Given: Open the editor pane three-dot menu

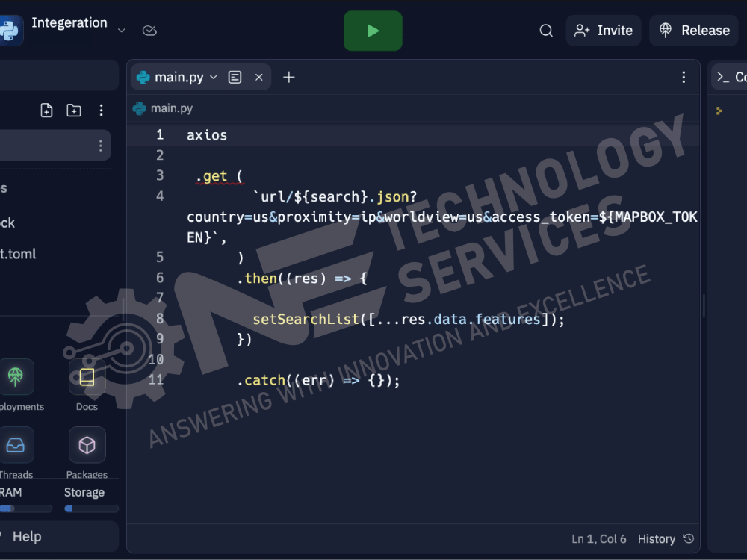Looking at the screenshot, I should coord(684,77).
